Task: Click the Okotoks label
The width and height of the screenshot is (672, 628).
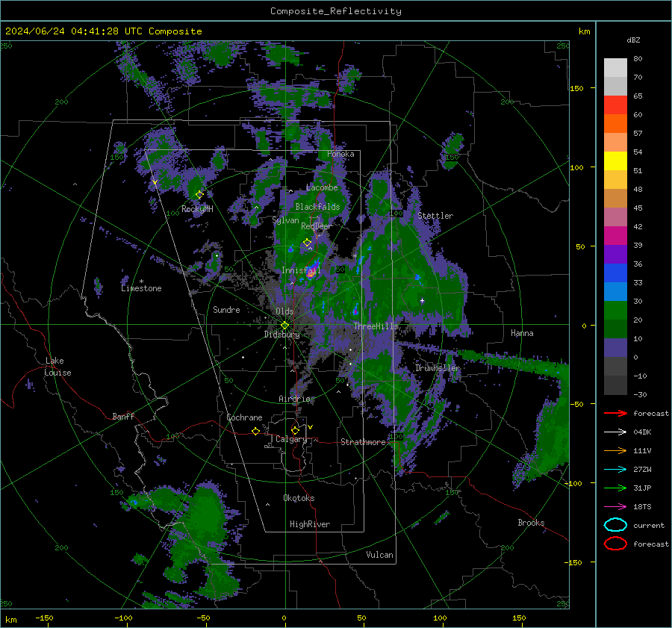Action: tap(299, 498)
